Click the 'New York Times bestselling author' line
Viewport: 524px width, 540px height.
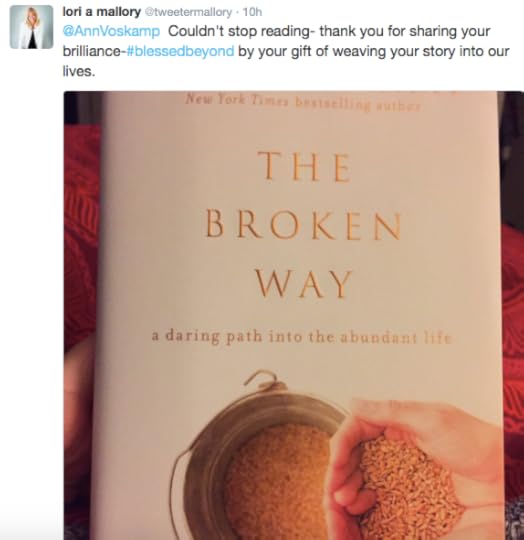tap(303, 102)
